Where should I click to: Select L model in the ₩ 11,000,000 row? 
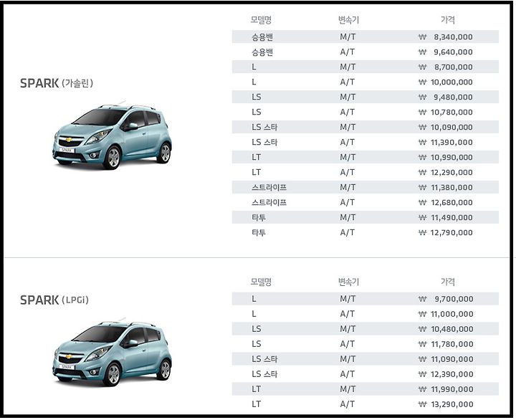[254, 314]
